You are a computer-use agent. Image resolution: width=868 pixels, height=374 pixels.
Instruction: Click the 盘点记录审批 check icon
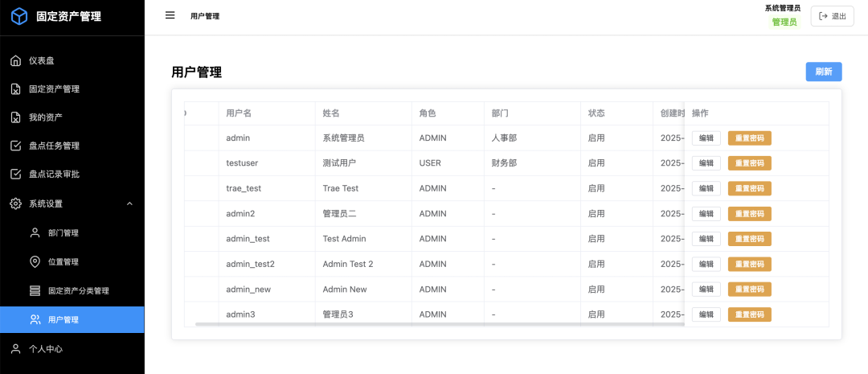click(x=16, y=174)
